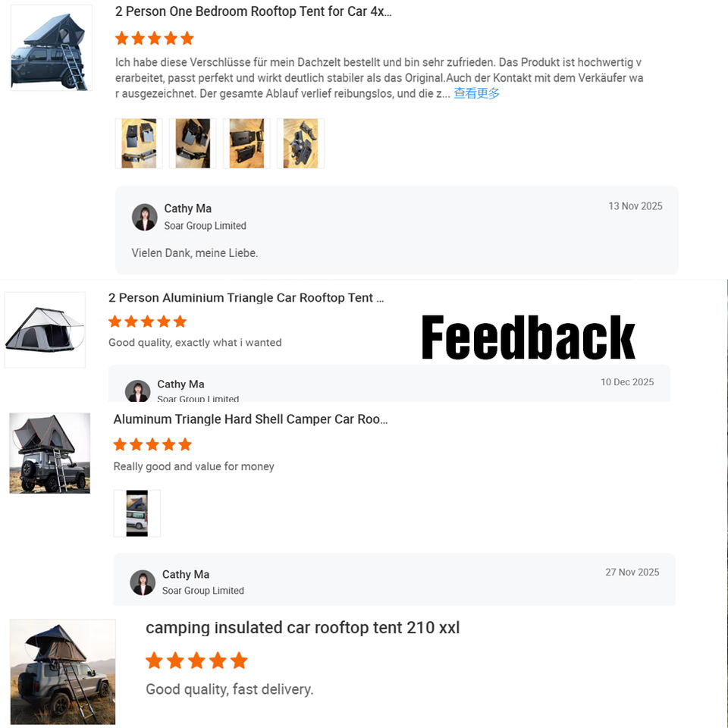Open the 2 Person One Bedroom Rooftop Tent title
The height and width of the screenshot is (728, 728).
253,11
